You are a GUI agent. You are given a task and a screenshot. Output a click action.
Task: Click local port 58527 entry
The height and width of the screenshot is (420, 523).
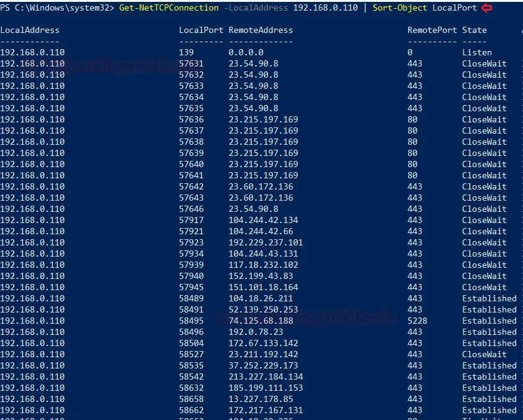point(191,354)
